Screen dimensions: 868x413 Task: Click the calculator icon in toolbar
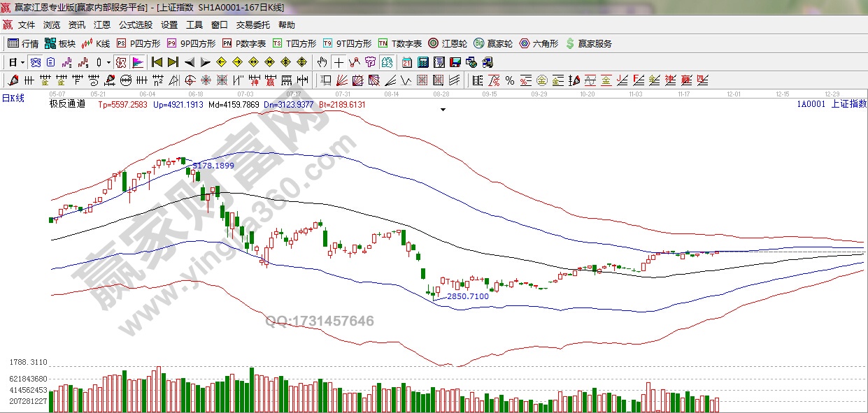[x=422, y=62]
